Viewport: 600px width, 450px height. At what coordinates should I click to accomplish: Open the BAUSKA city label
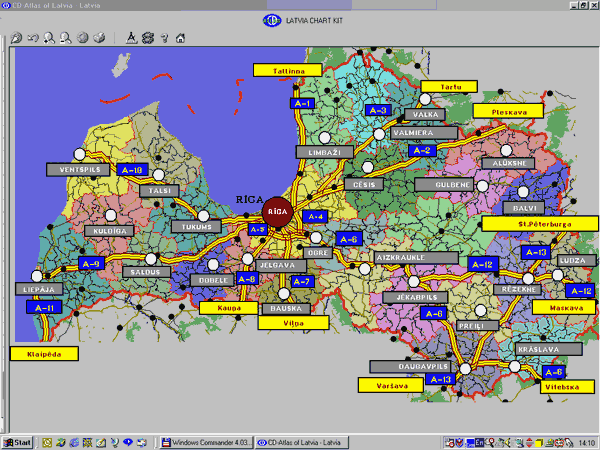(286, 308)
